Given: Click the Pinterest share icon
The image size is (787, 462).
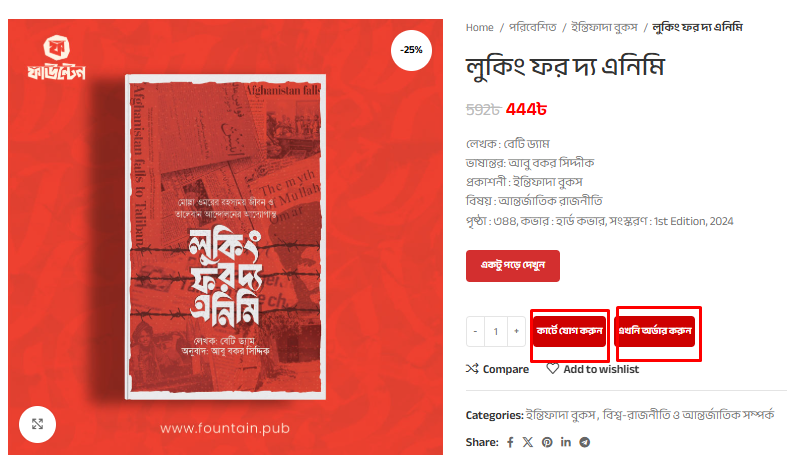Looking at the screenshot, I should pyautogui.click(x=547, y=442).
